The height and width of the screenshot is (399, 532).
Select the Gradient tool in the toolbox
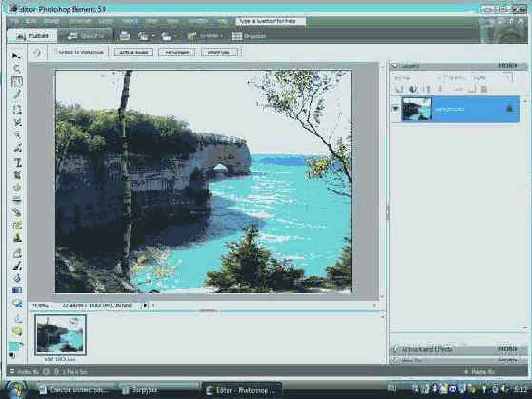click(17, 290)
